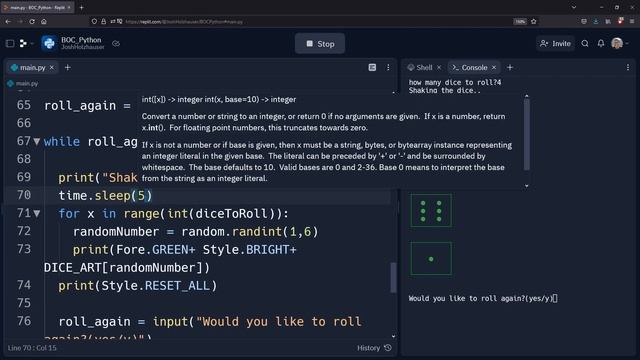Open the new browser tab button

click(x=81, y=7)
